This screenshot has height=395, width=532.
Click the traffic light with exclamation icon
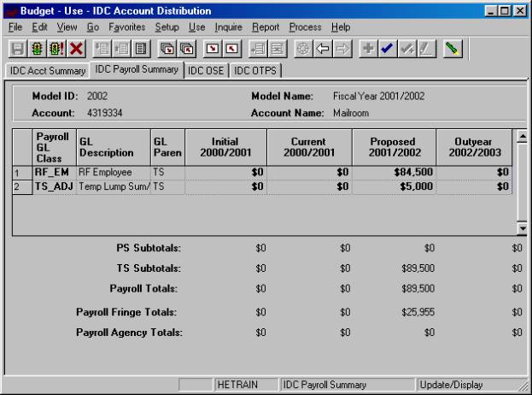point(56,50)
